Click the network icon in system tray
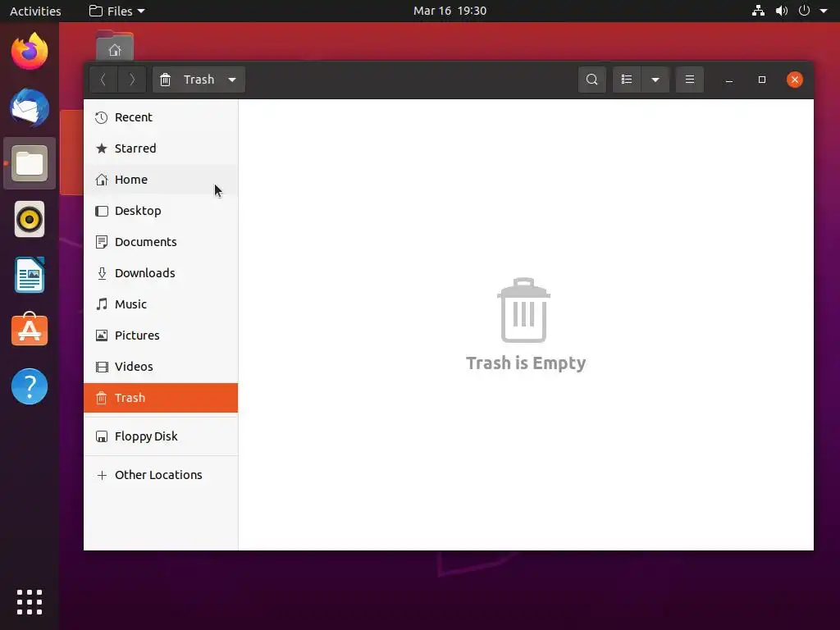 [x=758, y=11]
